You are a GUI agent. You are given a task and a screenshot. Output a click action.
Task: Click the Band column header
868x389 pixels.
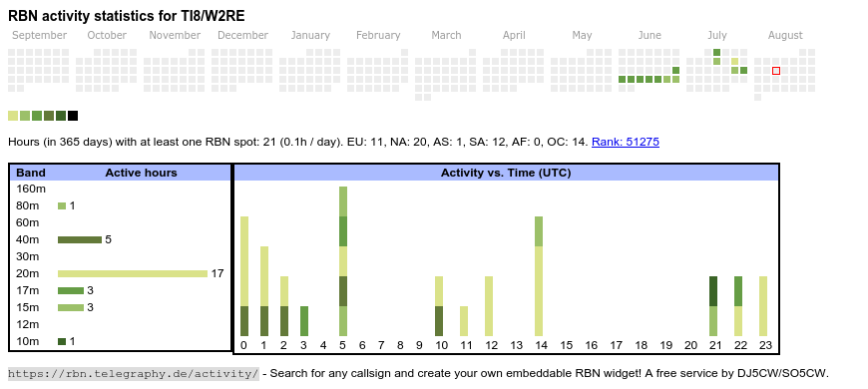point(31,173)
